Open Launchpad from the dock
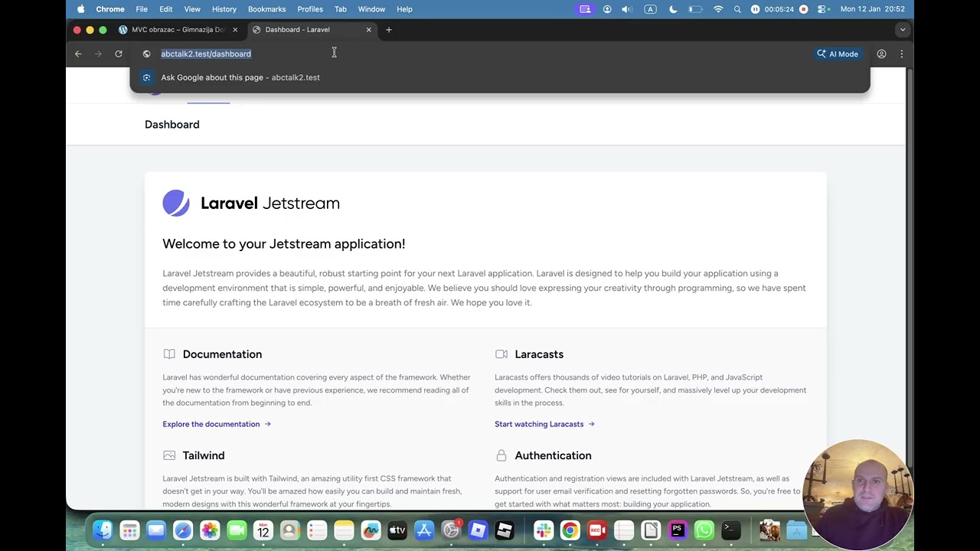This screenshot has height=551, width=980. click(x=129, y=530)
